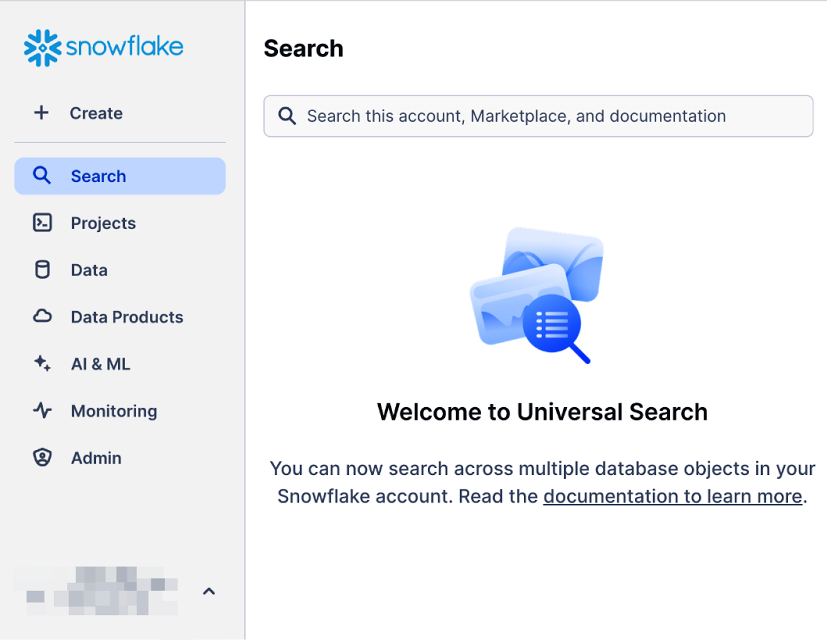The image size is (827, 640).
Task: Go to Projects in the sidebar
Action: coord(103,223)
